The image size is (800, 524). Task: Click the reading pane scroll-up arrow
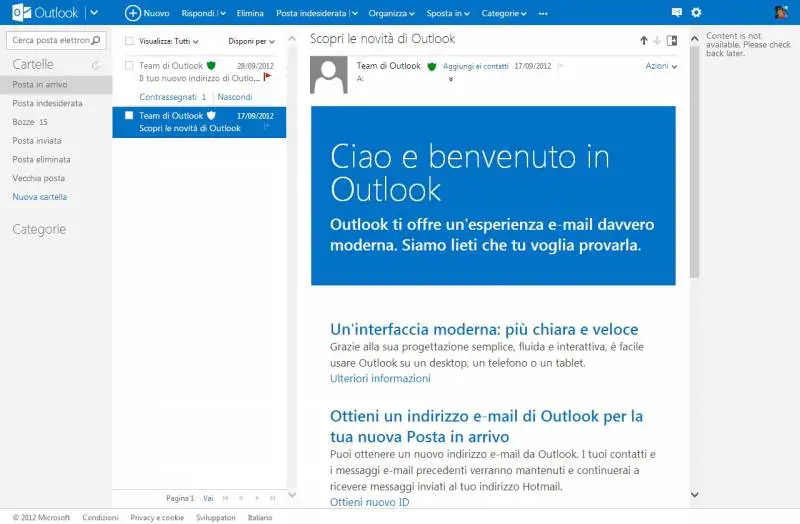(x=694, y=39)
